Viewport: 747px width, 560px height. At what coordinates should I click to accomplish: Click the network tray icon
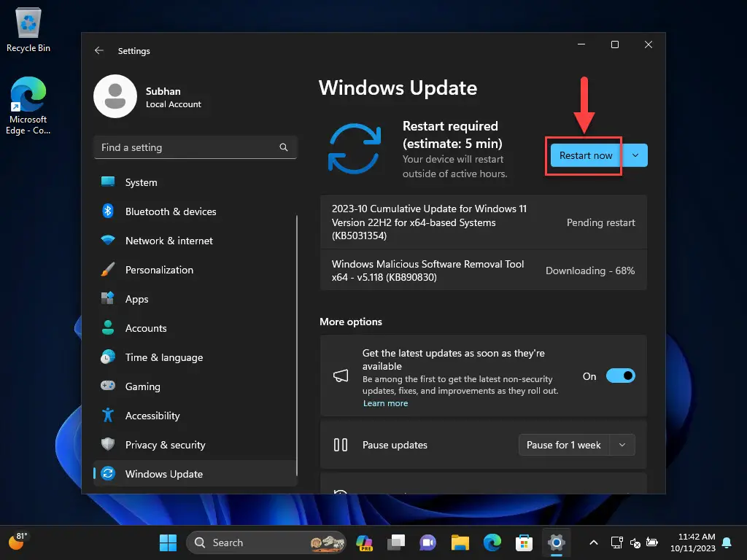tap(617, 542)
